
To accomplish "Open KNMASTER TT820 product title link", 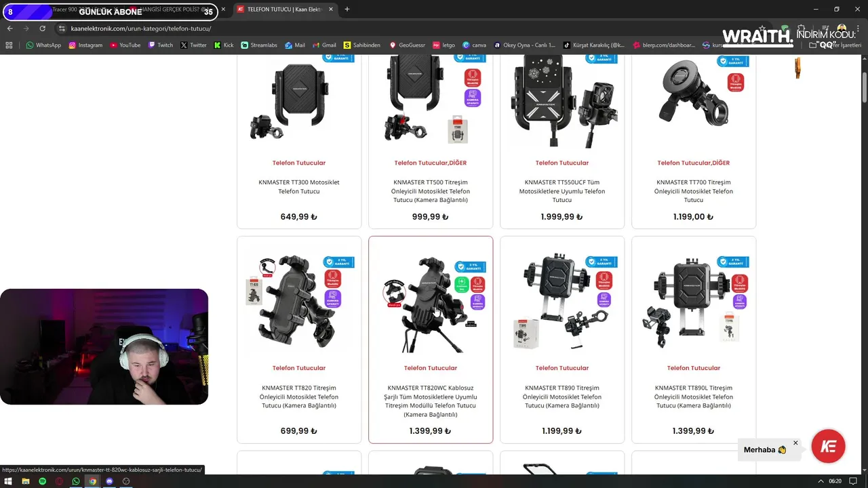I will pos(299,396).
